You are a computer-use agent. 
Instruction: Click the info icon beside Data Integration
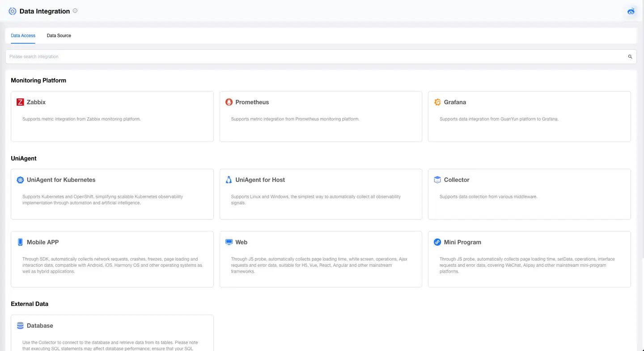click(x=75, y=11)
